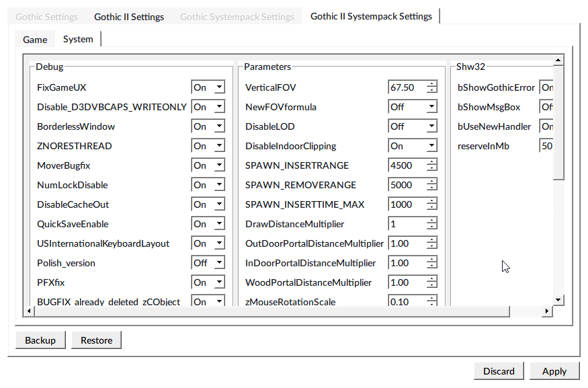Click the Backup button
588x388 pixels.
pos(40,340)
